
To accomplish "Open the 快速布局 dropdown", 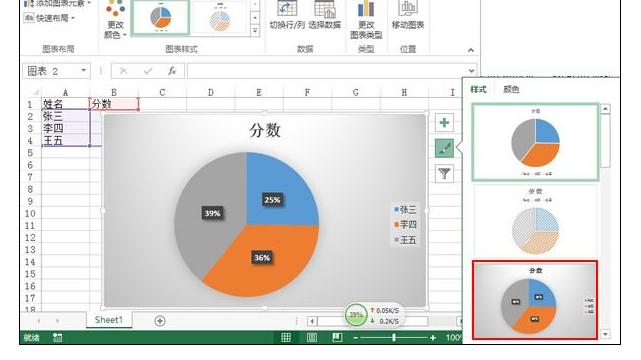I will tap(49, 18).
